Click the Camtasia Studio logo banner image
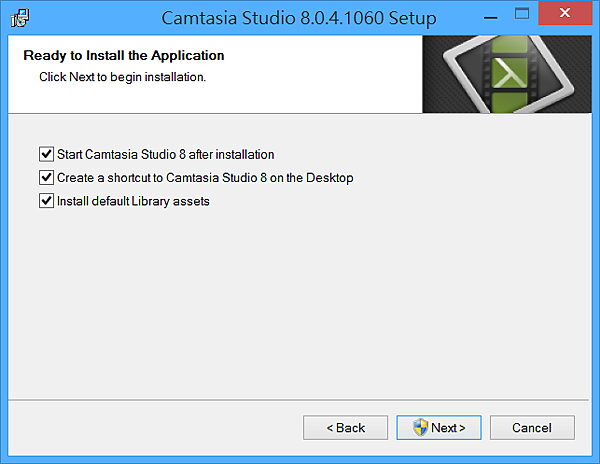 tap(507, 74)
